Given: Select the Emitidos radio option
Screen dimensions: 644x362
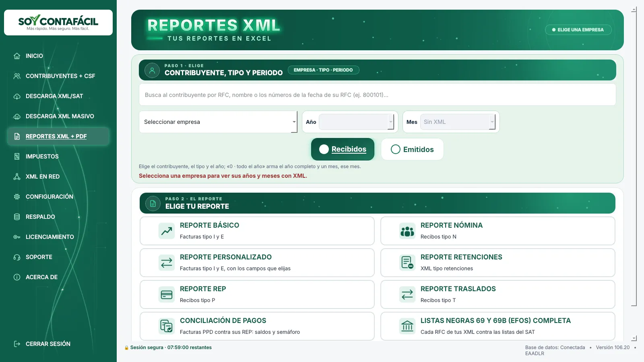Looking at the screenshot, I should click(412, 149).
